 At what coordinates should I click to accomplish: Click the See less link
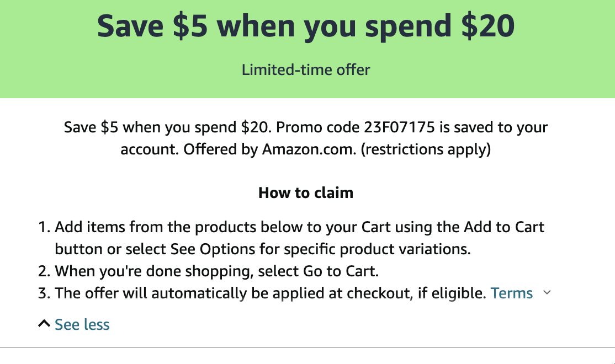(82, 325)
